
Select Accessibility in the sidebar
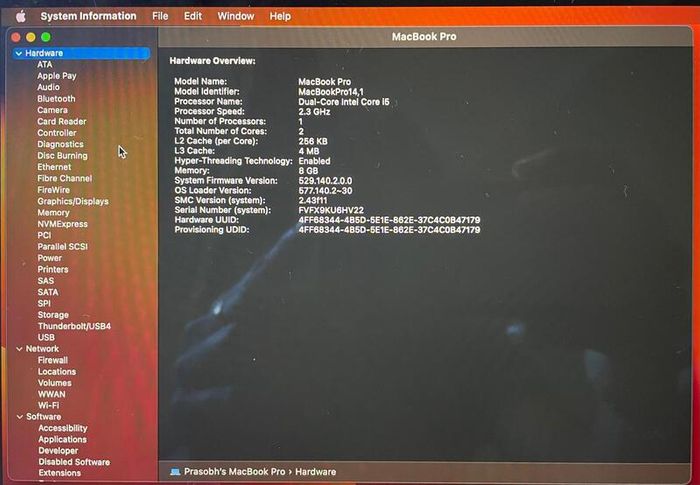coord(62,428)
